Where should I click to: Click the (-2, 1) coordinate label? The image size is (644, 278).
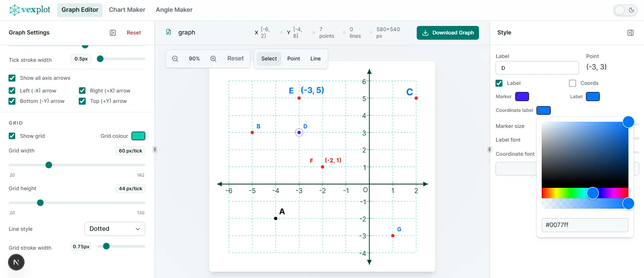click(x=333, y=160)
